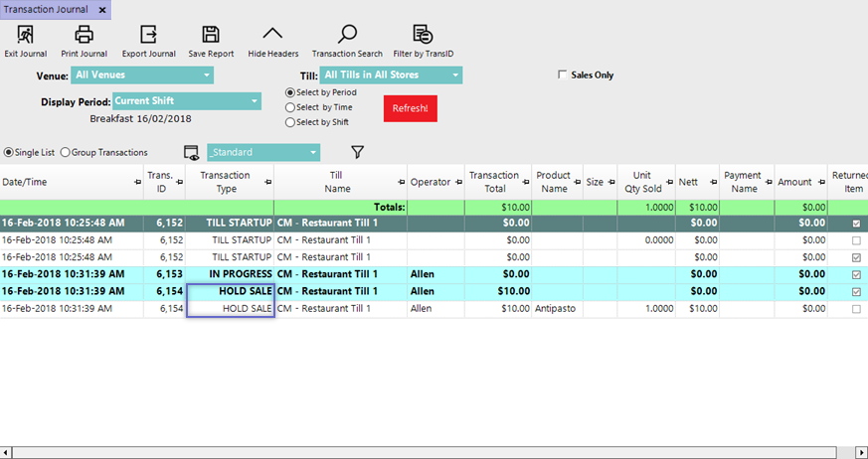Sort by the Operator column header
The height and width of the screenshot is (459, 868).
pyautogui.click(x=431, y=182)
